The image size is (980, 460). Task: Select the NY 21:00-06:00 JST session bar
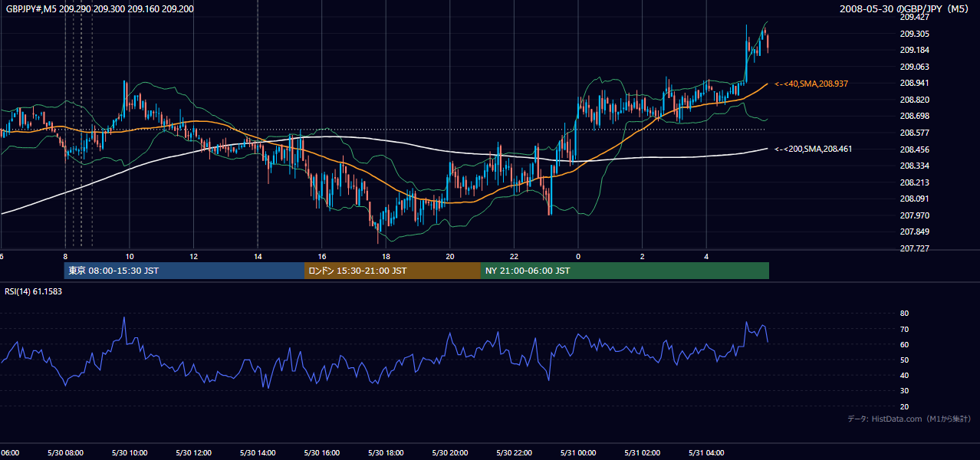pyautogui.click(x=625, y=271)
